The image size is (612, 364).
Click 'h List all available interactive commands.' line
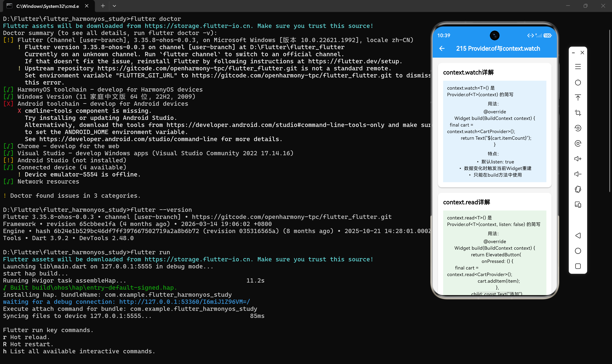tap(79, 351)
